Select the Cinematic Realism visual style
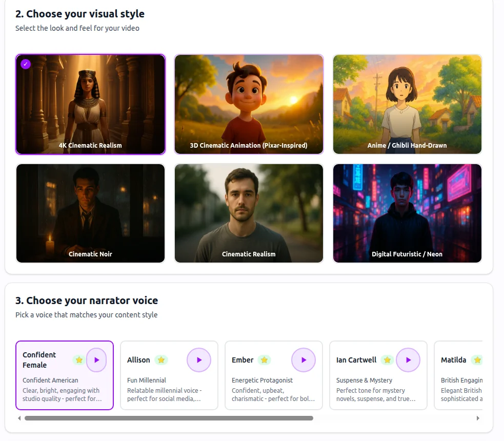Viewport: 504px width, 441px height. pyautogui.click(x=249, y=213)
